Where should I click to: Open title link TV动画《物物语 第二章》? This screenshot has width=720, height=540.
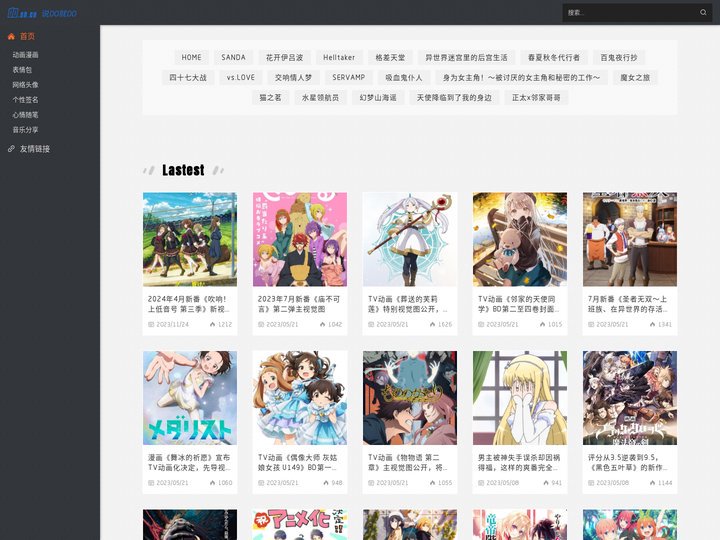coord(408,462)
